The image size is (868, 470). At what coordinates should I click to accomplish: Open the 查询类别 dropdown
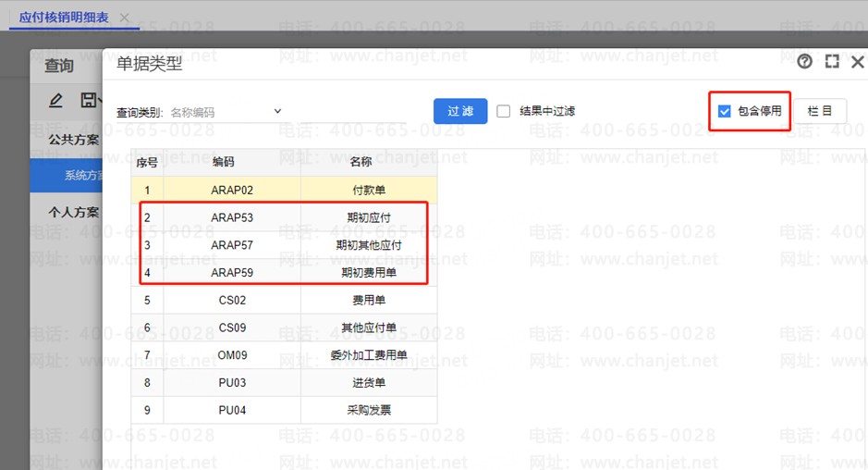[x=277, y=111]
